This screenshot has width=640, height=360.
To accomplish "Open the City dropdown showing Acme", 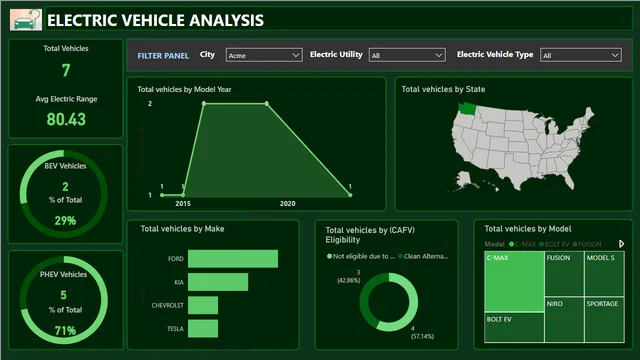I will pyautogui.click(x=264, y=55).
